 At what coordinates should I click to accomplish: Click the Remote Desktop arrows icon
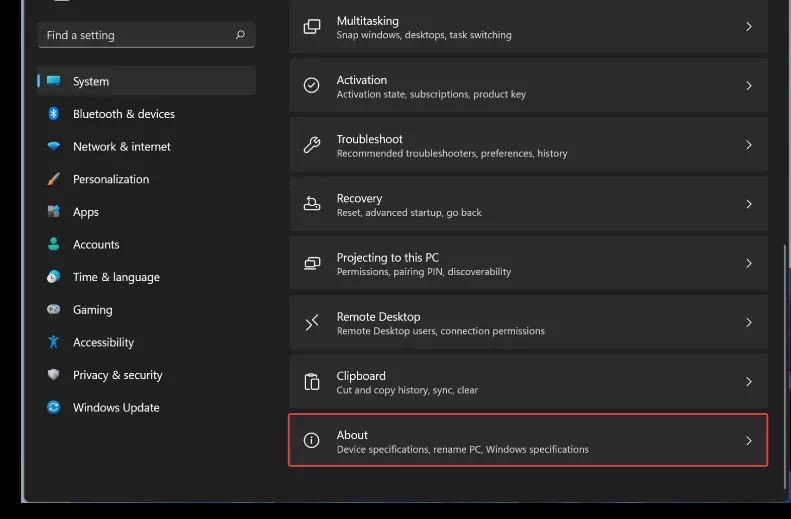tap(312, 322)
